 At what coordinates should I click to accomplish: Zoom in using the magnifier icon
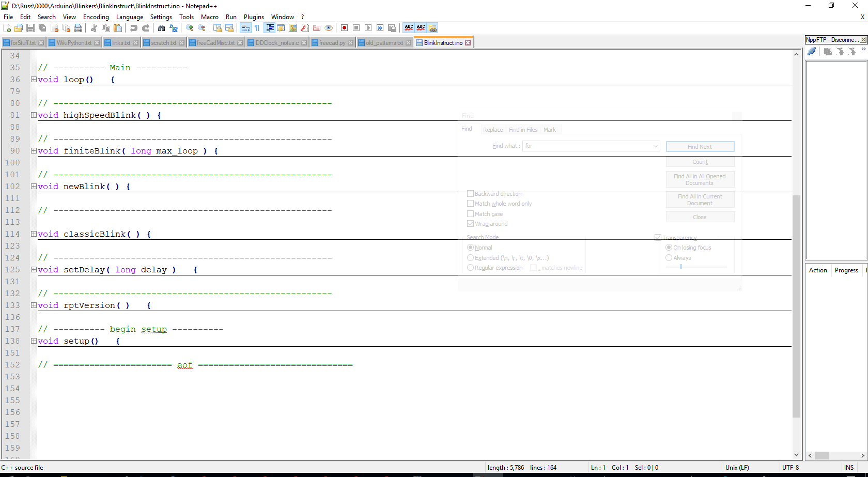[x=190, y=28]
